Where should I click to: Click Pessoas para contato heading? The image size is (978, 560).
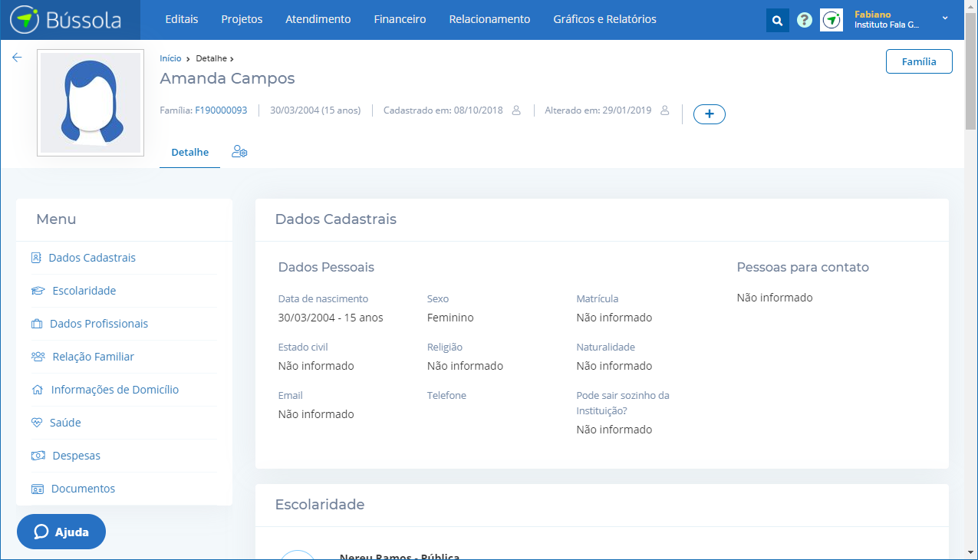(802, 267)
